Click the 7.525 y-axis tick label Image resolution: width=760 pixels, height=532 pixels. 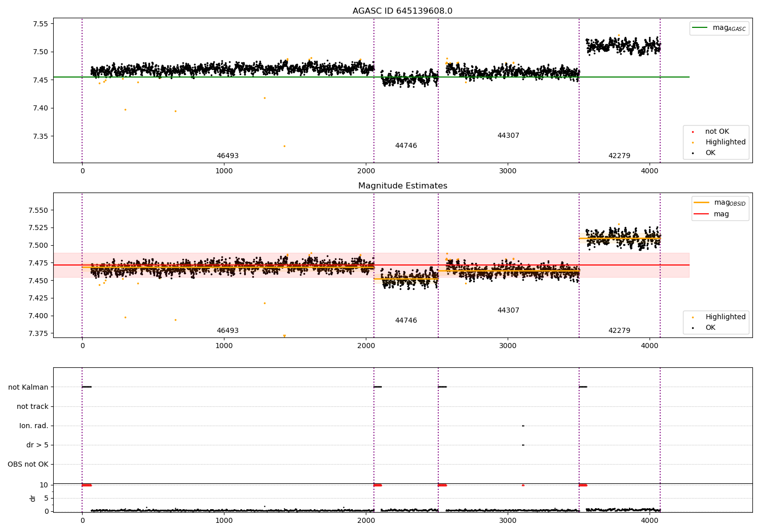39,228
